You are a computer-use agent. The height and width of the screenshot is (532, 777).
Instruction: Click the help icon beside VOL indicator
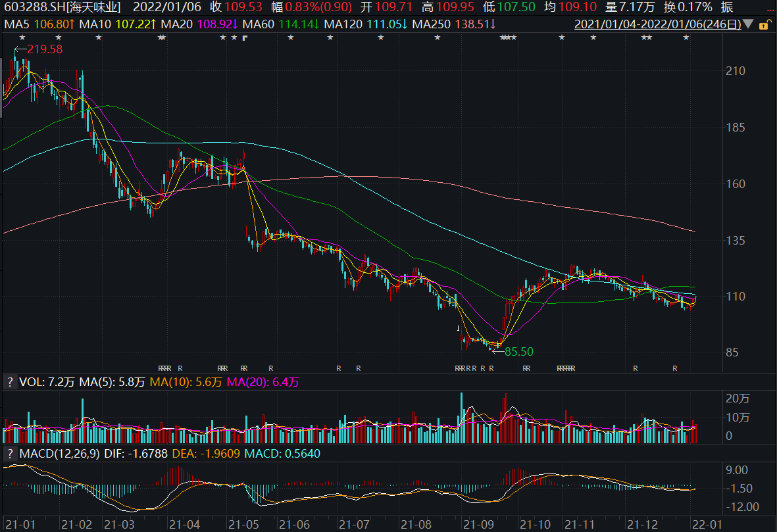click(10, 381)
